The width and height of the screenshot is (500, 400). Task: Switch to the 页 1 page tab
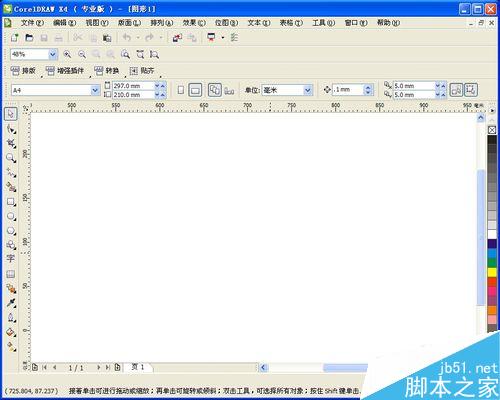[x=138, y=367]
